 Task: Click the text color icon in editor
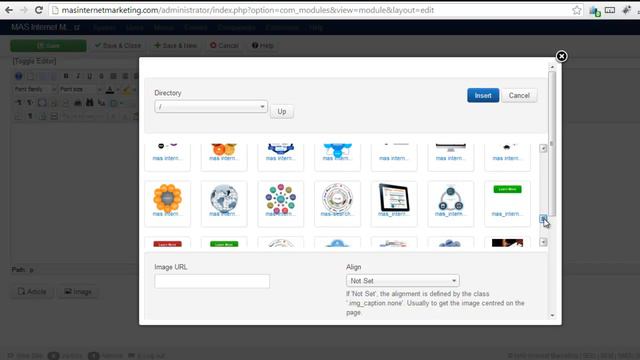tap(109, 90)
